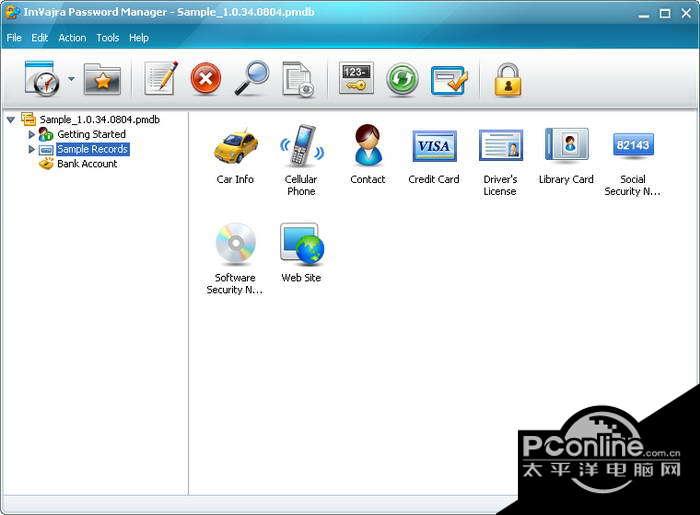Open the Tools menu
The height and width of the screenshot is (515, 700).
tap(108, 38)
